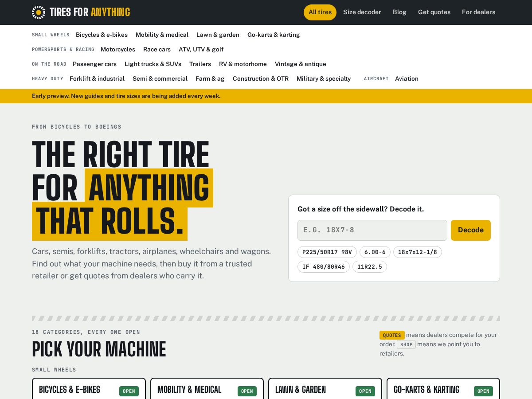Open Light trucks & SUVs
The image size is (532, 399).
click(153, 64)
